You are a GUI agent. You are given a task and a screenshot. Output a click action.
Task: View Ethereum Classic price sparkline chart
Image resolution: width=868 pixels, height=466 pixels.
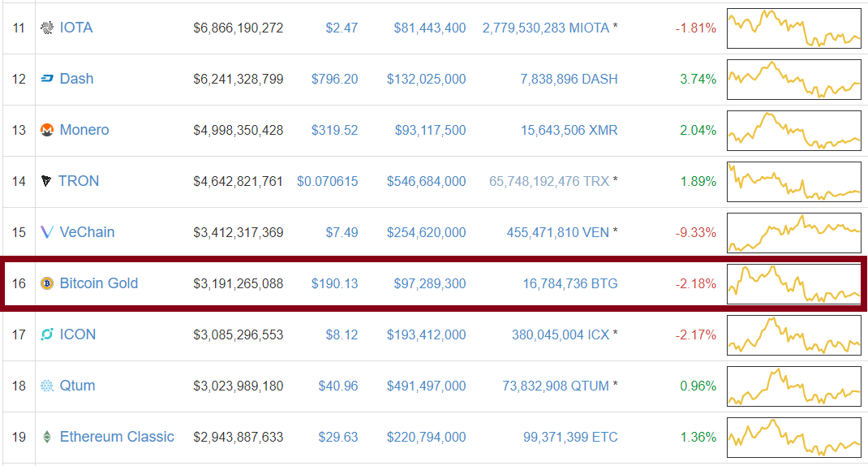coord(794,438)
